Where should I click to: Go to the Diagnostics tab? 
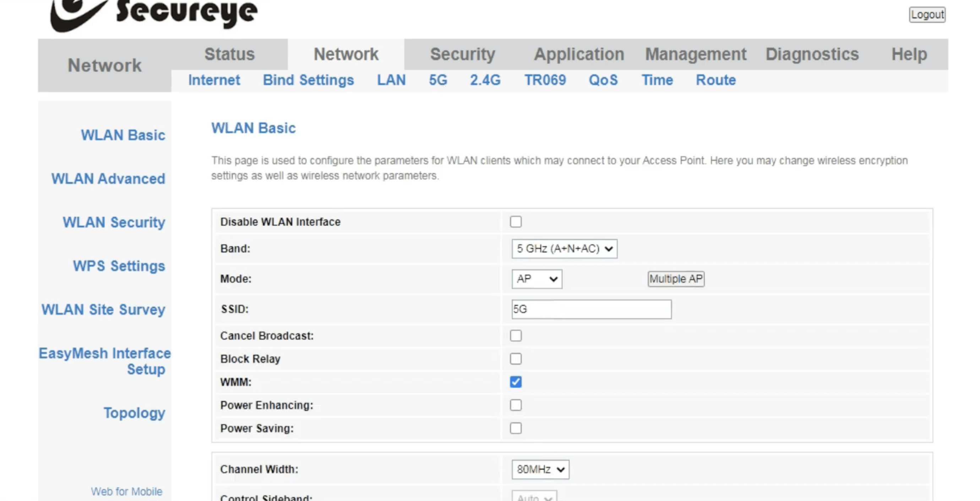click(x=812, y=54)
